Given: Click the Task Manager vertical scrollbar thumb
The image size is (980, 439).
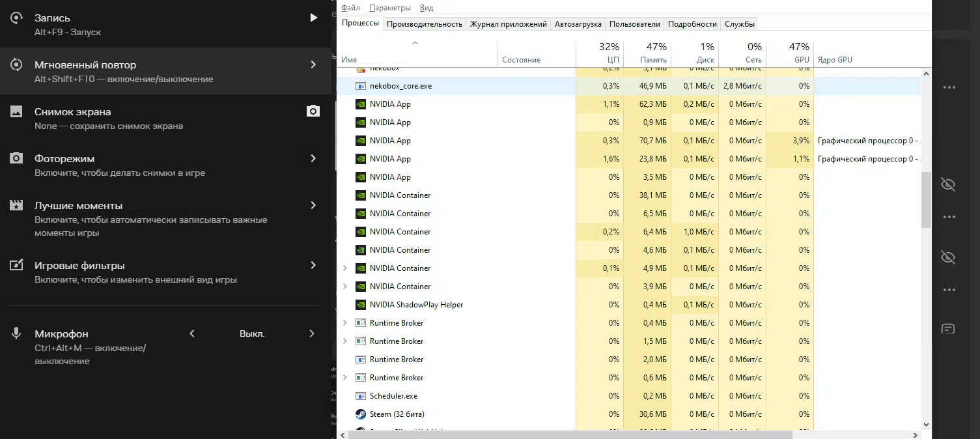Looking at the screenshot, I should 927,200.
